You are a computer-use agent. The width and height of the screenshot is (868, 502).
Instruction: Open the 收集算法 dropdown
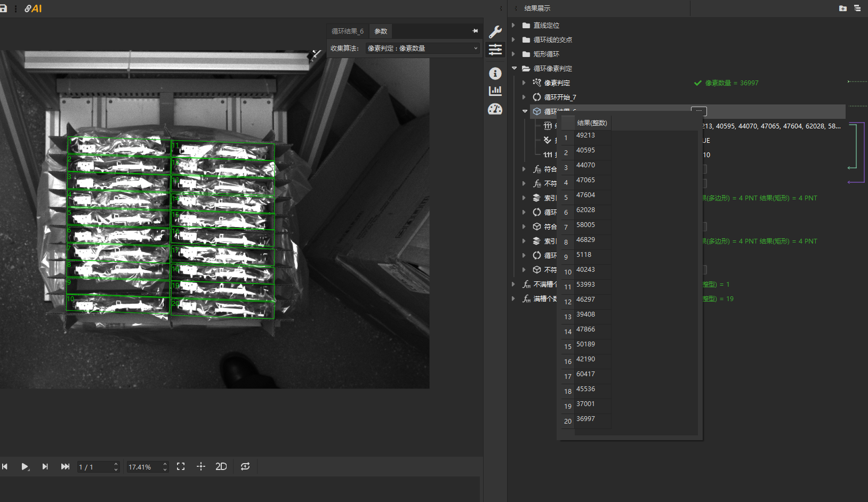point(422,48)
